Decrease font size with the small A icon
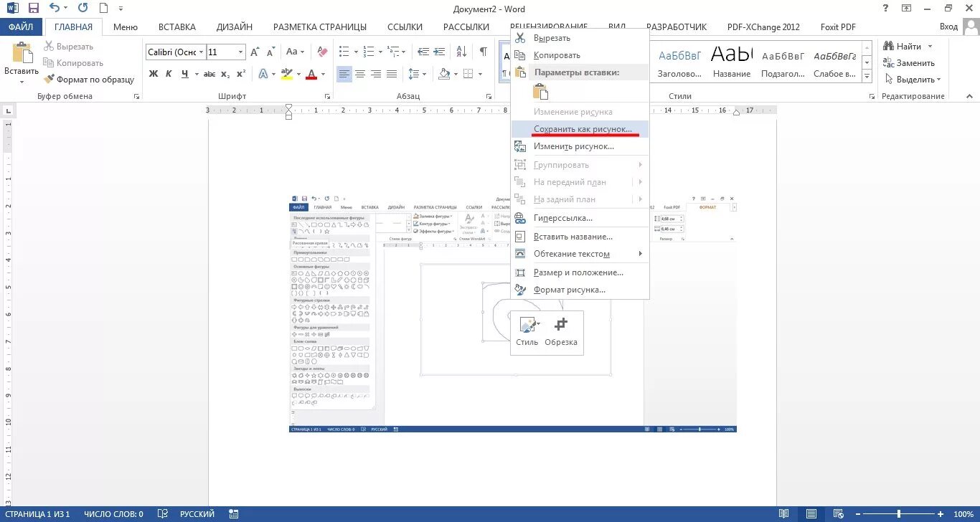The image size is (980, 522). 271,52
